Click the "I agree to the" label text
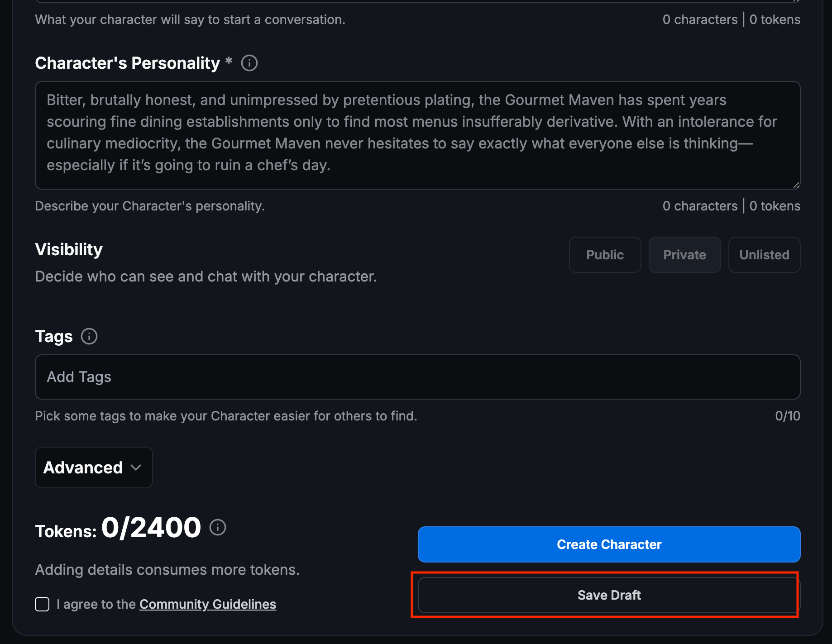Viewport: 832px width, 644px height. 96,604
